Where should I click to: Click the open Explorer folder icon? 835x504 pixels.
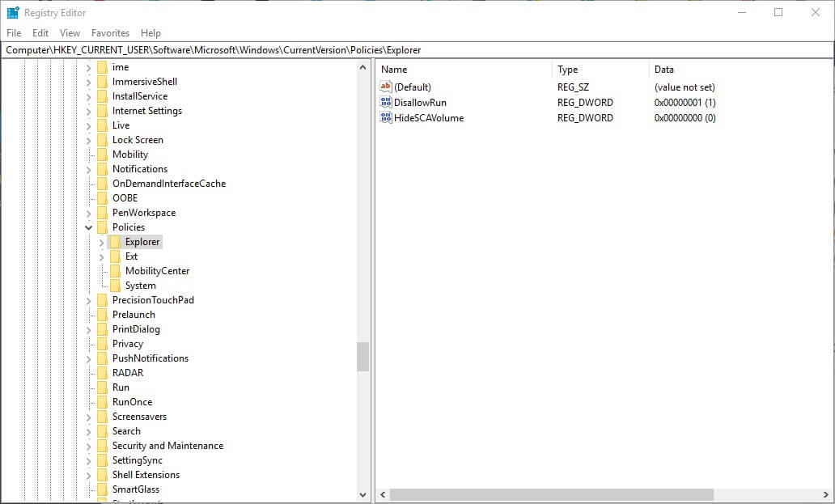115,242
